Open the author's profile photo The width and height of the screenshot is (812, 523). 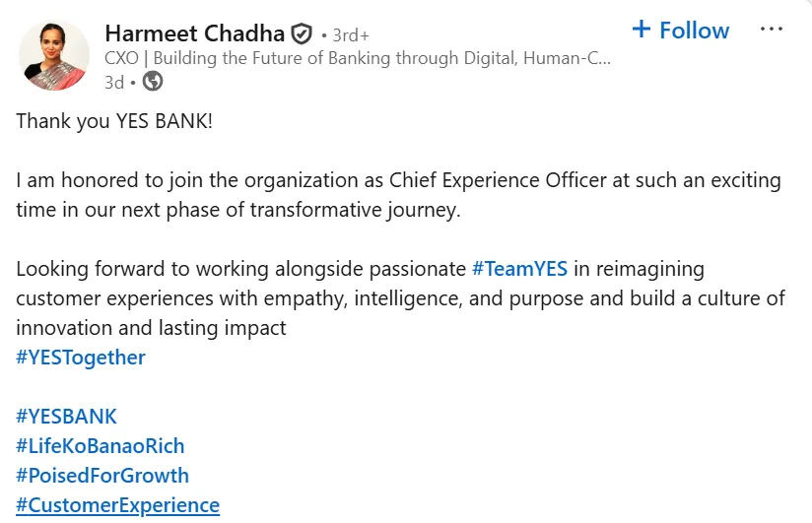(54, 55)
